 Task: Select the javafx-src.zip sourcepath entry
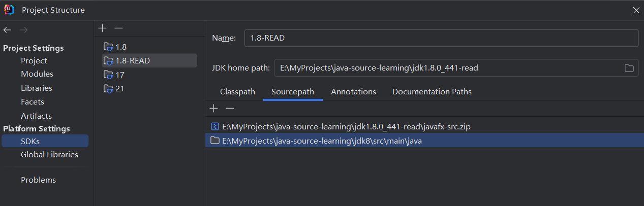tap(346, 127)
